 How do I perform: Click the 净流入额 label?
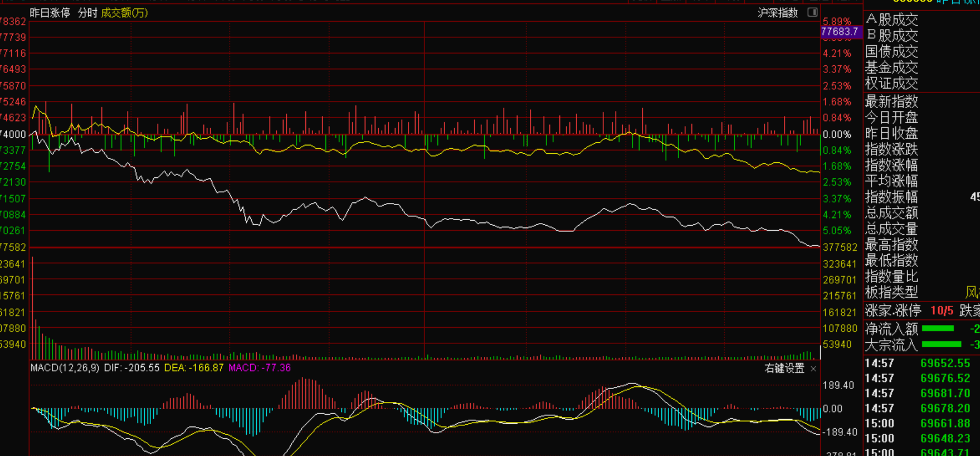click(x=891, y=329)
